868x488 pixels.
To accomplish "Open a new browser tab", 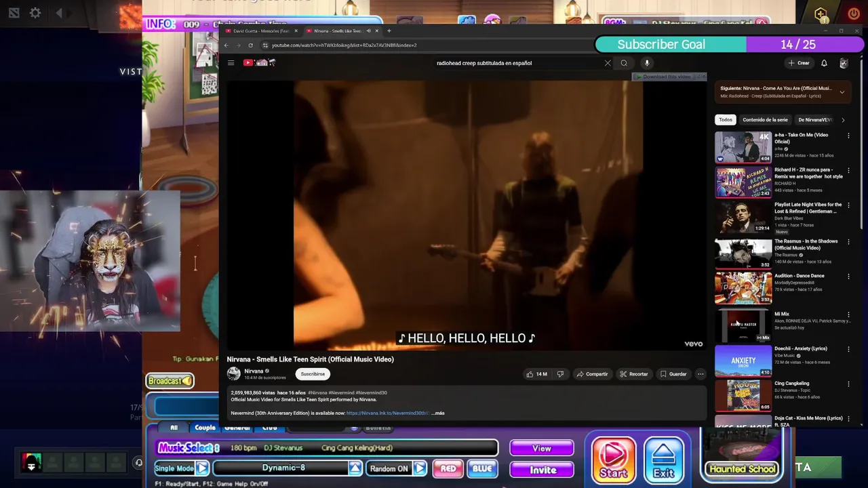I will click(x=389, y=30).
